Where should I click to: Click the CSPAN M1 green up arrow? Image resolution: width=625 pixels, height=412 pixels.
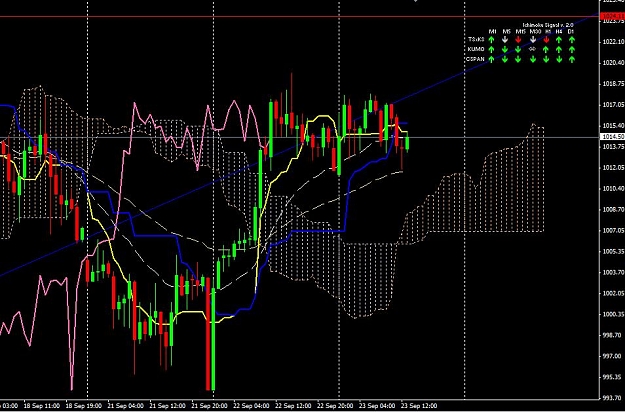click(491, 59)
